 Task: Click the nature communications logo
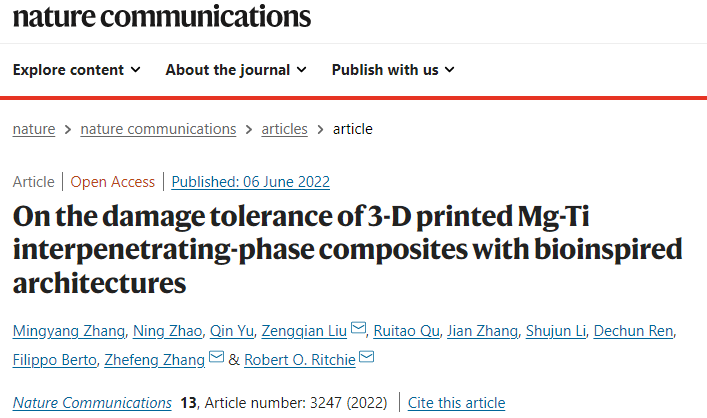pyautogui.click(x=161, y=17)
